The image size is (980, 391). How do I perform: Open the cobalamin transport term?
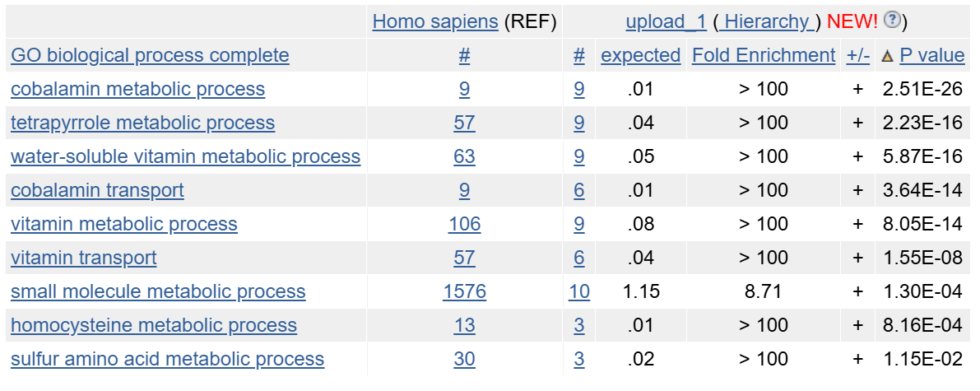[x=97, y=191]
